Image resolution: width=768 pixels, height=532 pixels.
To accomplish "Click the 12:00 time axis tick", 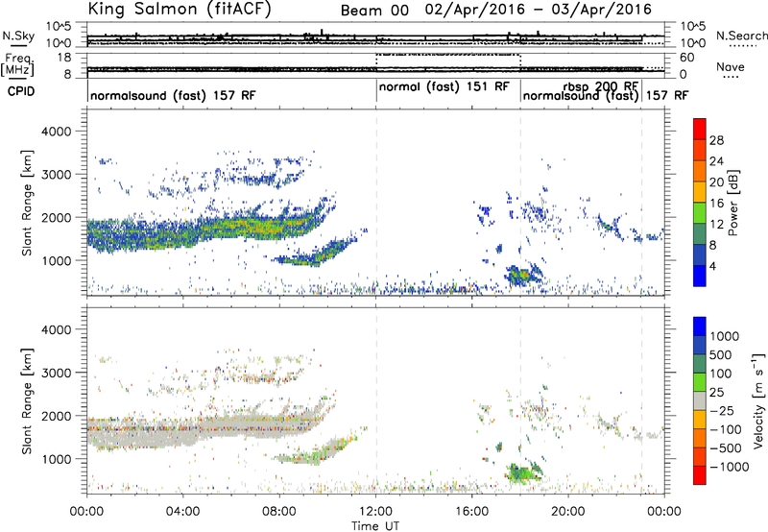I will tap(375, 512).
